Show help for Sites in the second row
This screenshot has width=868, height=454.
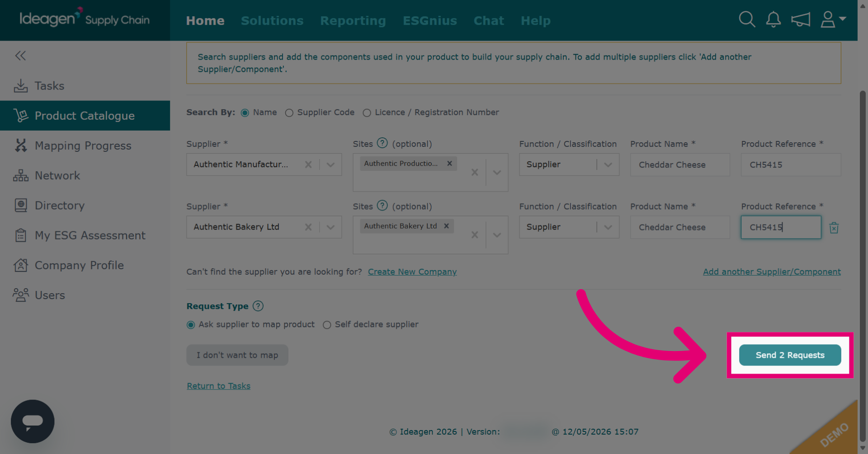(x=382, y=206)
